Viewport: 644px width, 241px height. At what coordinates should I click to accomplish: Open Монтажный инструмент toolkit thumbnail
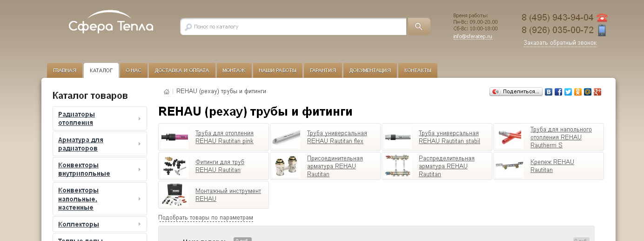click(174, 195)
